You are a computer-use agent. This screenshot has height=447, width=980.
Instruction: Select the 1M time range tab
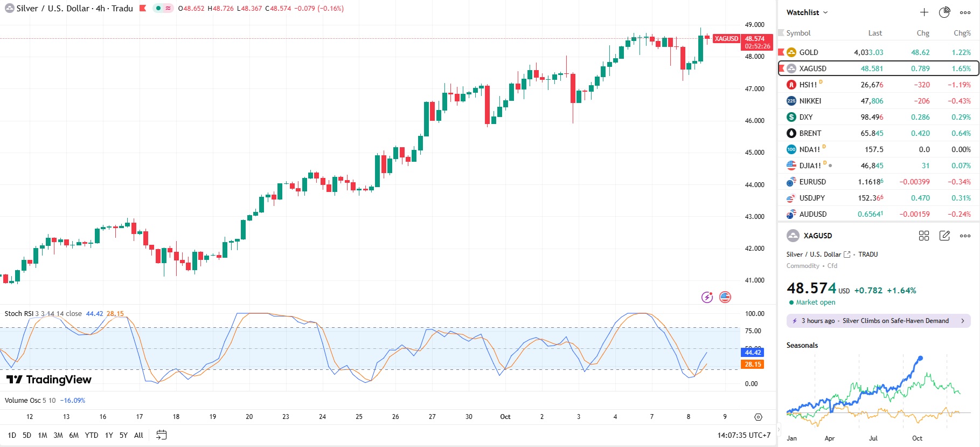(43, 435)
